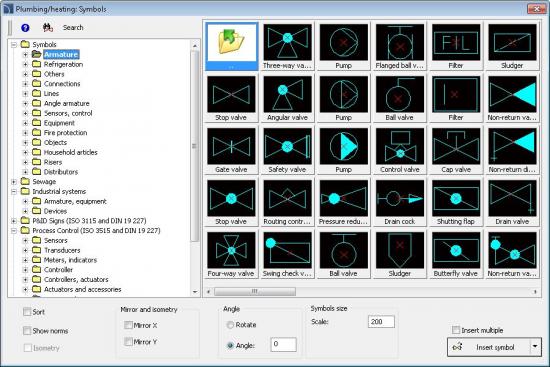
Task: Click the Search toolbar label
Action: [73, 27]
